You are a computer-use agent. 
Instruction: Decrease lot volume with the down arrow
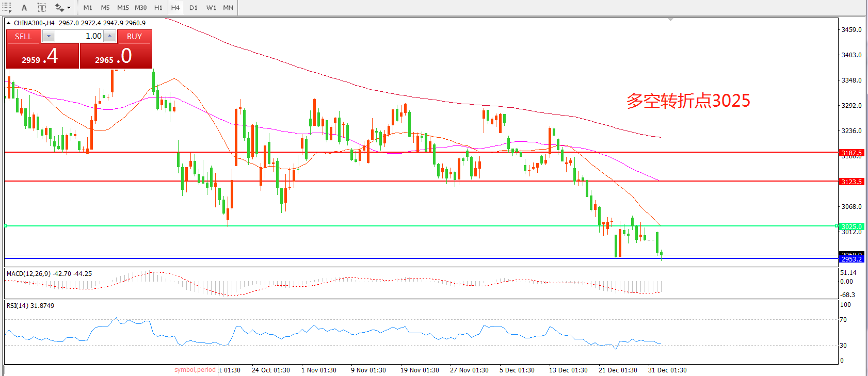(x=49, y=36)
